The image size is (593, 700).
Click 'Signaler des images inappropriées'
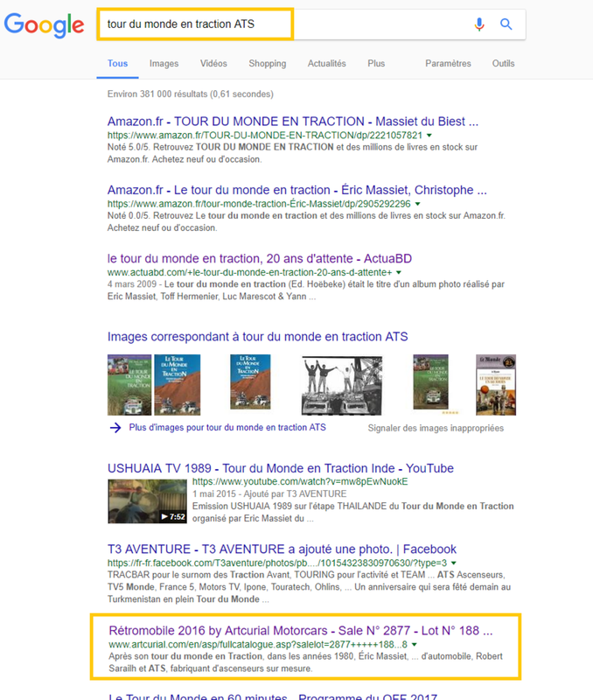coord(436,428)
